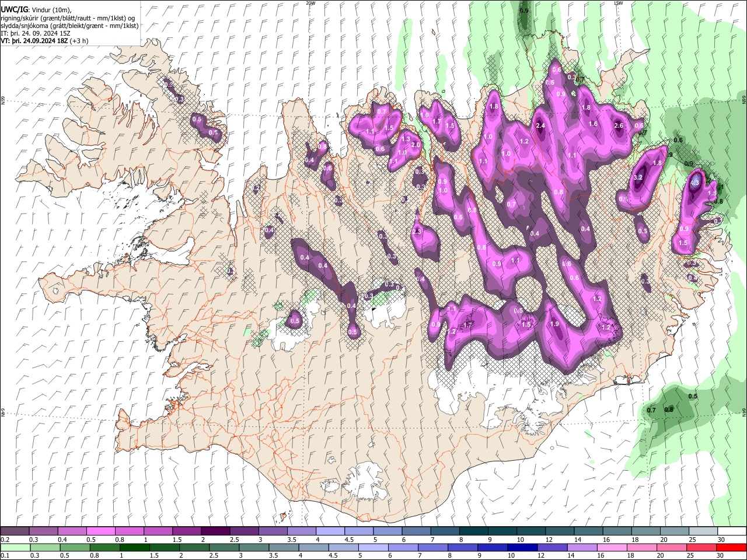This screenshot has width=747, height=560.
Task: Click the 2.6 snowfall value label
Action: [619, 126]
